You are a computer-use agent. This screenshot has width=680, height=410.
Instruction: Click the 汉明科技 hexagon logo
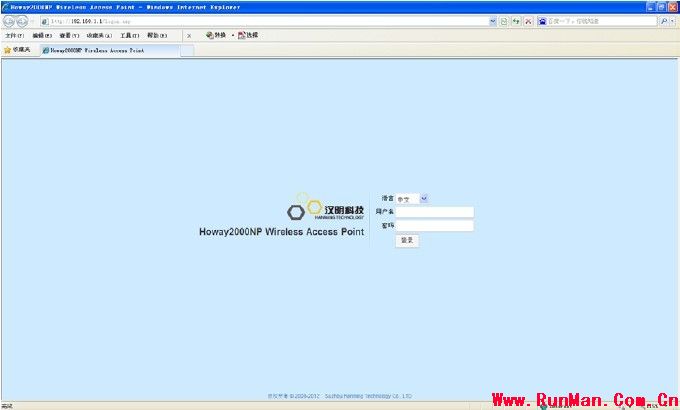coord(326,208)
